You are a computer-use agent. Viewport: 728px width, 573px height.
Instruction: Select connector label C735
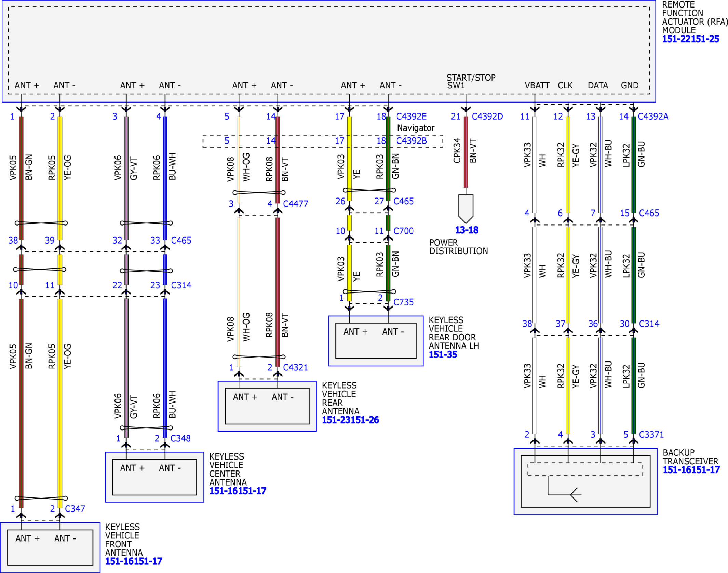403,302
